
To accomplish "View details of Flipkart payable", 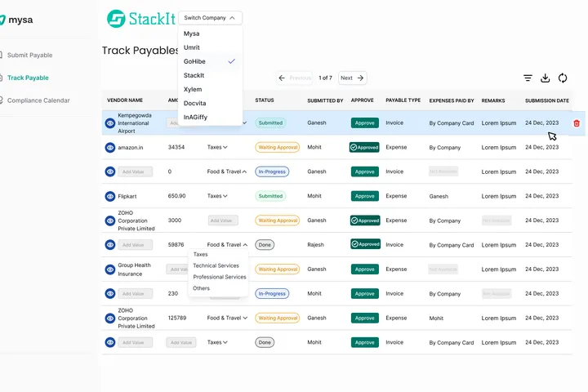I will [x=110, y=196].
